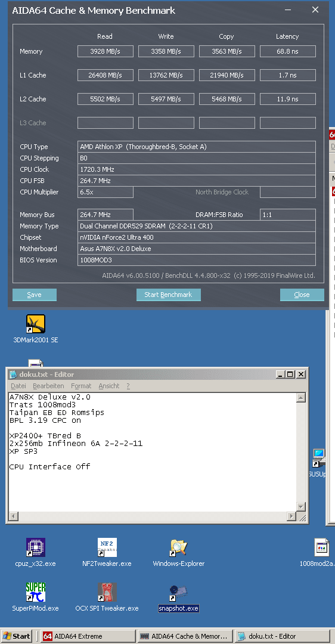Click the line 'Trats 1008mod3' in Editor
This screenshot has width=335, height=644.
43,405
